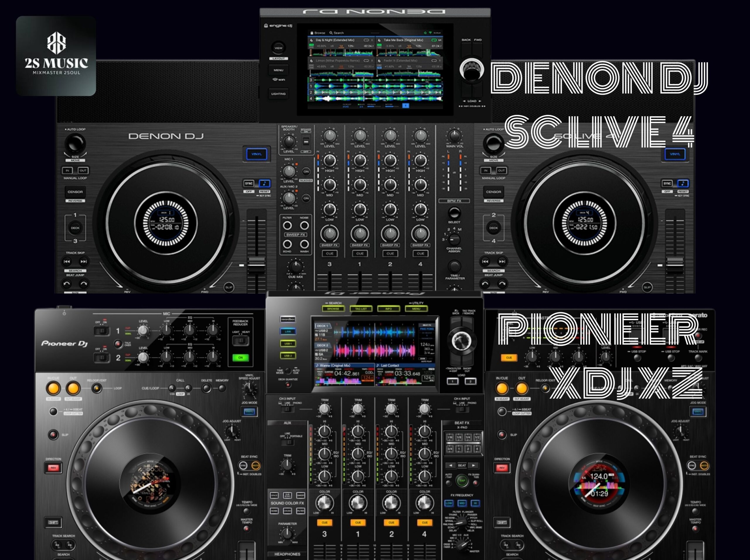Select rekordbox source on the Pioneer
Viewport: 750px width, 560px height.
(288, 319)
